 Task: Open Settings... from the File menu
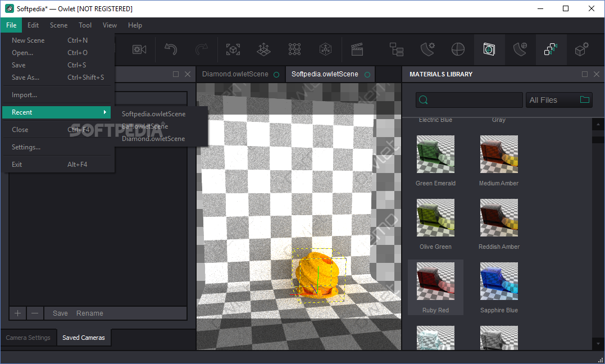pos(57,147)
